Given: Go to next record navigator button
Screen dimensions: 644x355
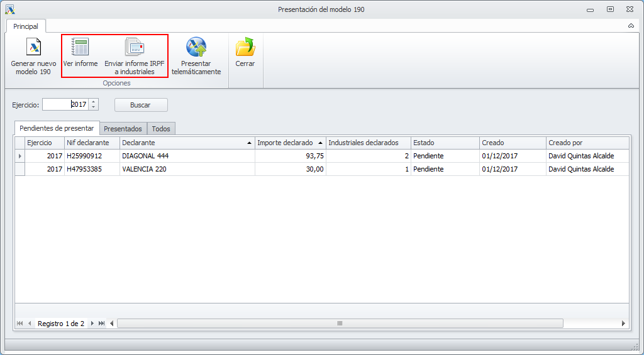Looking at the screenshot, I should coord(92,324).
